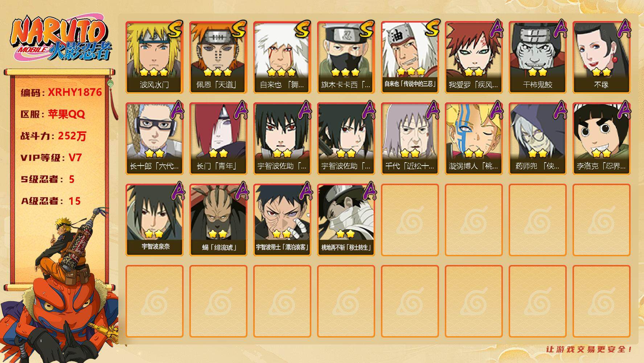Click the 自来也「传说中的三忍」 card
This screenshot has height=363, width=644.
click(410, 57)
